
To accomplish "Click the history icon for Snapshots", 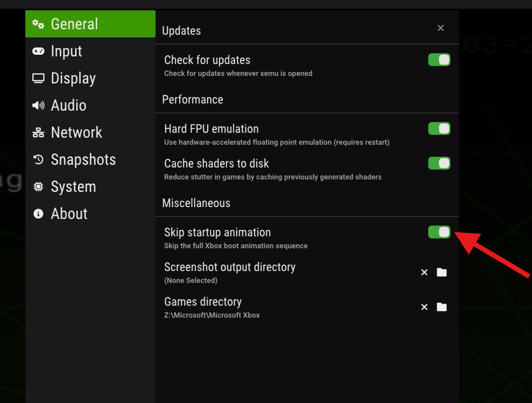I will 38,160.
